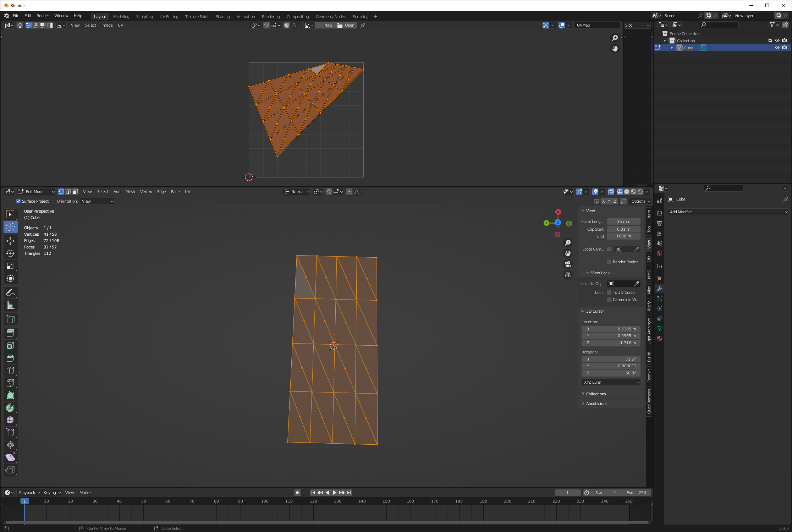Jump to the timeline end frame button
Image resolution: width=792 pixels, height=532 pixels.
coord(349,493)
